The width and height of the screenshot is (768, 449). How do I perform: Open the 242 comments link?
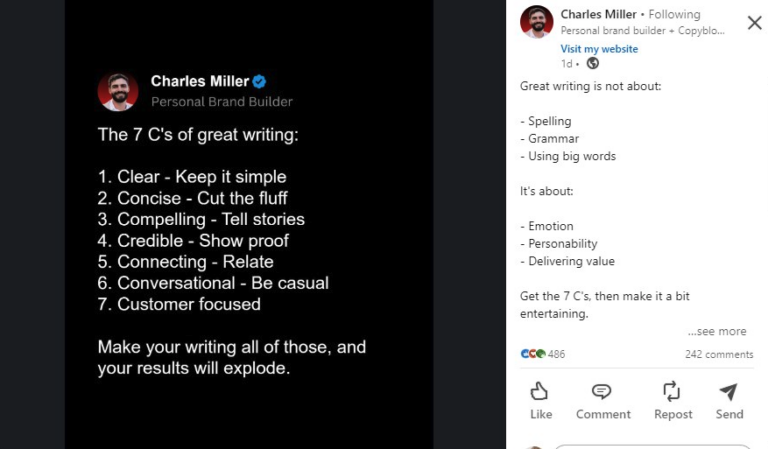point(718,354)
